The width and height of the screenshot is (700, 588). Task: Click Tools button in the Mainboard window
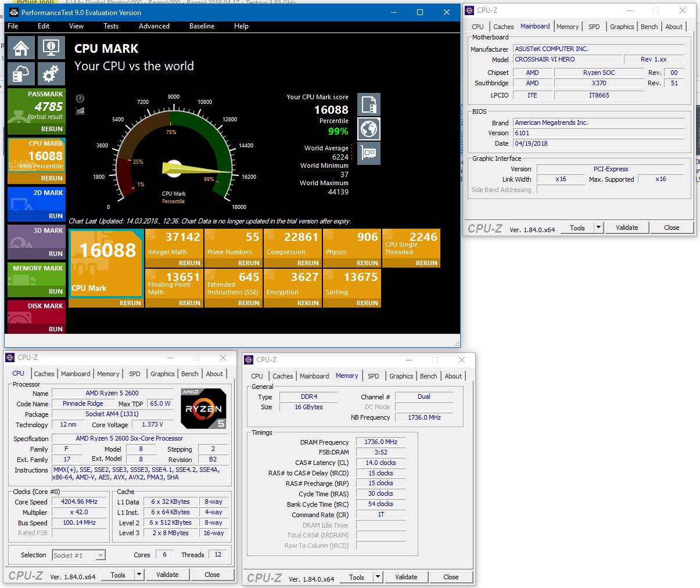coord(577,228)
